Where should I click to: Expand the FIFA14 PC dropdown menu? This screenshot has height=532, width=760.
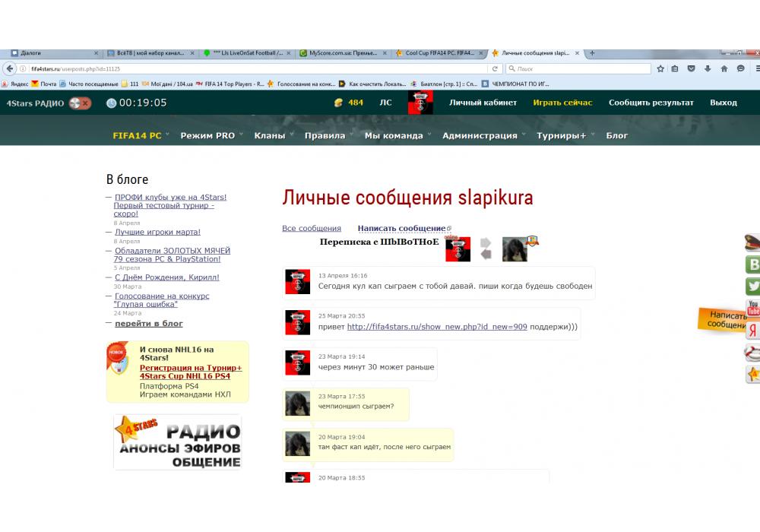pyautogui.click(x=140, y=135)
